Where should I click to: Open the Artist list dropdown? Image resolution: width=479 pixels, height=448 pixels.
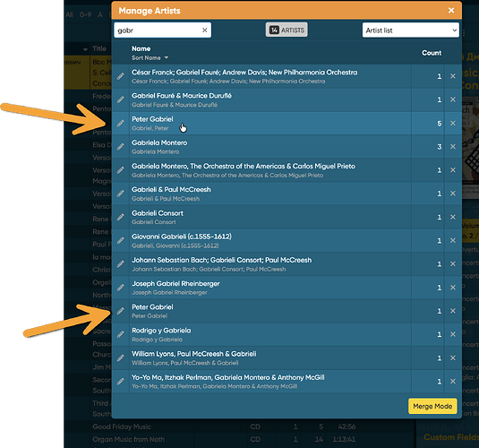pyautogui.click(x=411, y=30)
